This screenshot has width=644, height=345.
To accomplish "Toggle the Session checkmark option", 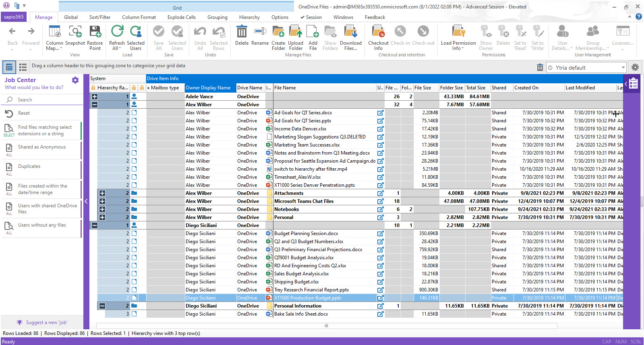I will (x=311, y=17).
